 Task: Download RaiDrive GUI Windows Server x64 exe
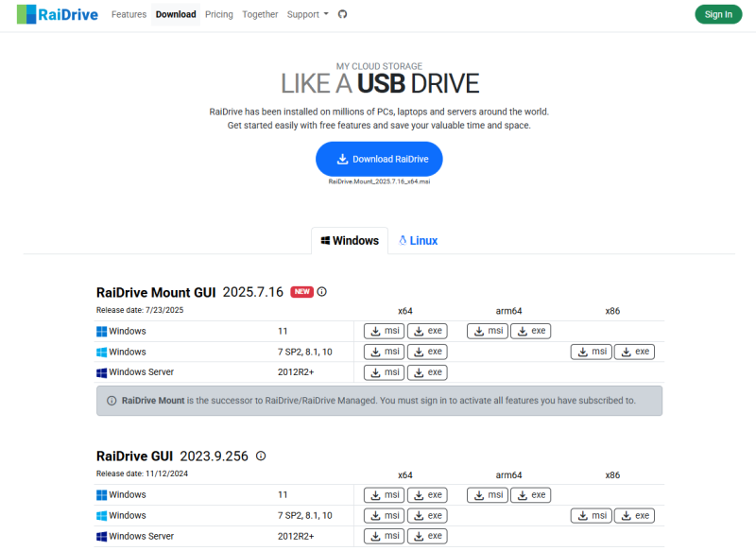pyautogui.click(x=428, y=536)
